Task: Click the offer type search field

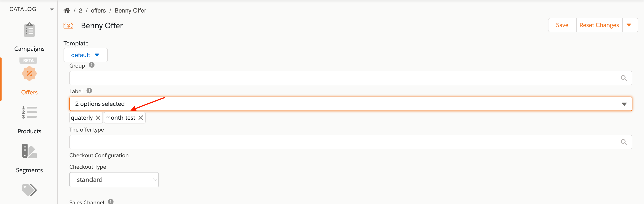Action: pos(350,142)
